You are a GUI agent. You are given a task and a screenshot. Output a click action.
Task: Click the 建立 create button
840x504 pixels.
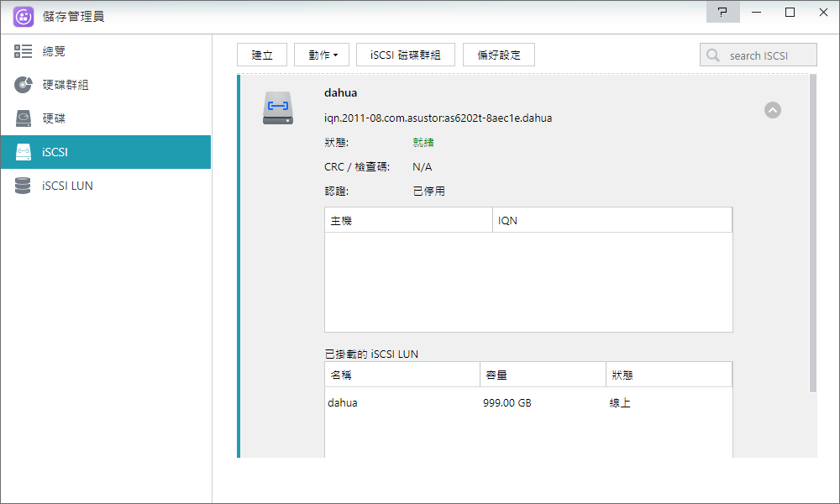pos(262,55)
